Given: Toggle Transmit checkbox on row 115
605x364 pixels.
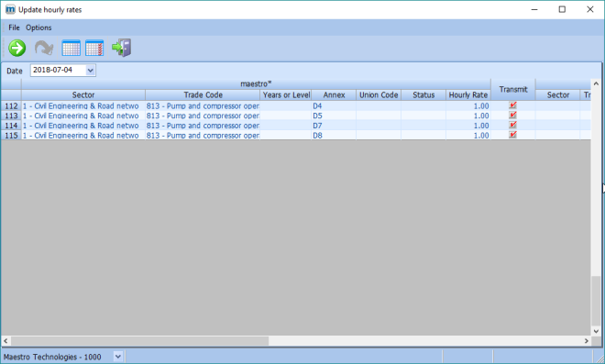Looking at the screenshot, I should point(512,135).
